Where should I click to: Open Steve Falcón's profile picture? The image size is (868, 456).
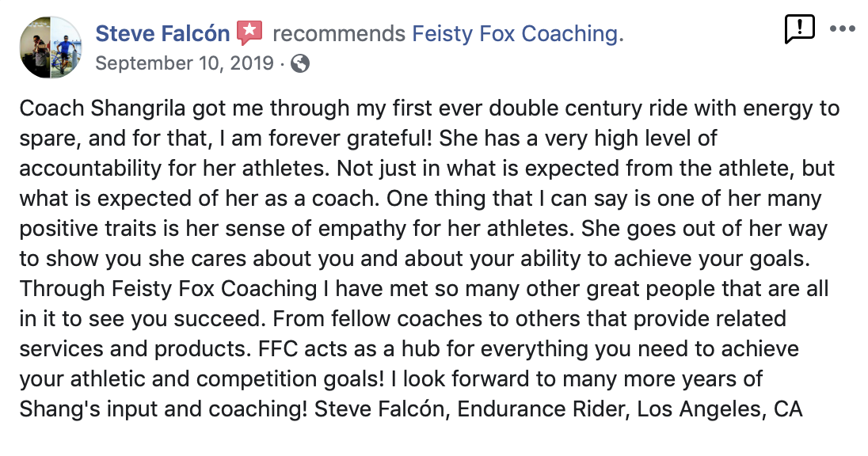51,47
